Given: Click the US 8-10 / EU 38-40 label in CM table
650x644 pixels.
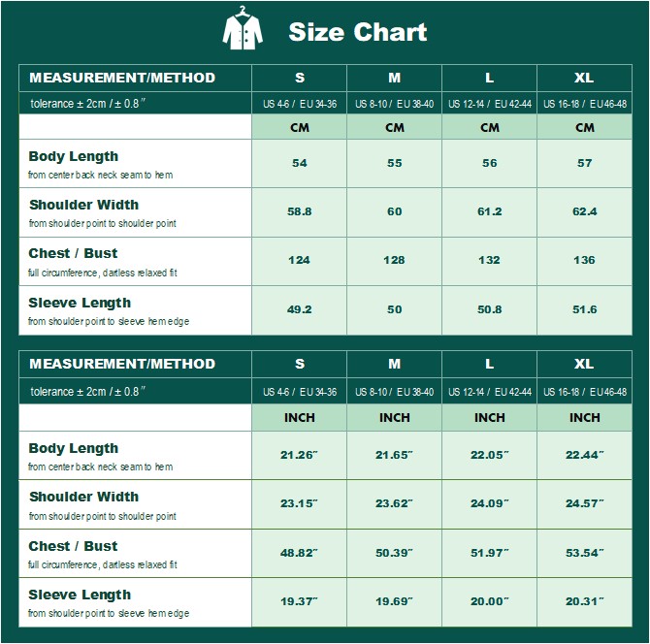Looking at the screenshot, I should tap(394, 104).
